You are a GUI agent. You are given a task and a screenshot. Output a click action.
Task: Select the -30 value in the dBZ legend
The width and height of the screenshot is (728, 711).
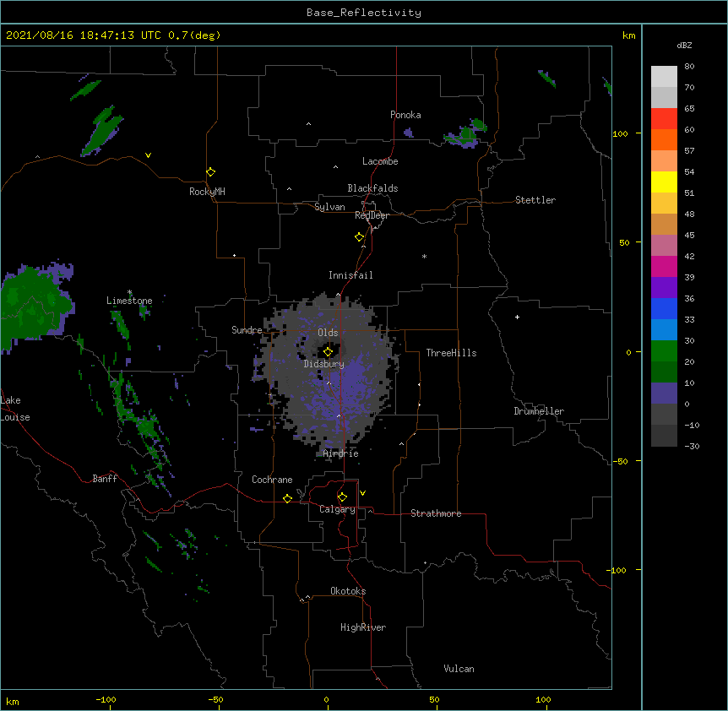coord(692,446)
